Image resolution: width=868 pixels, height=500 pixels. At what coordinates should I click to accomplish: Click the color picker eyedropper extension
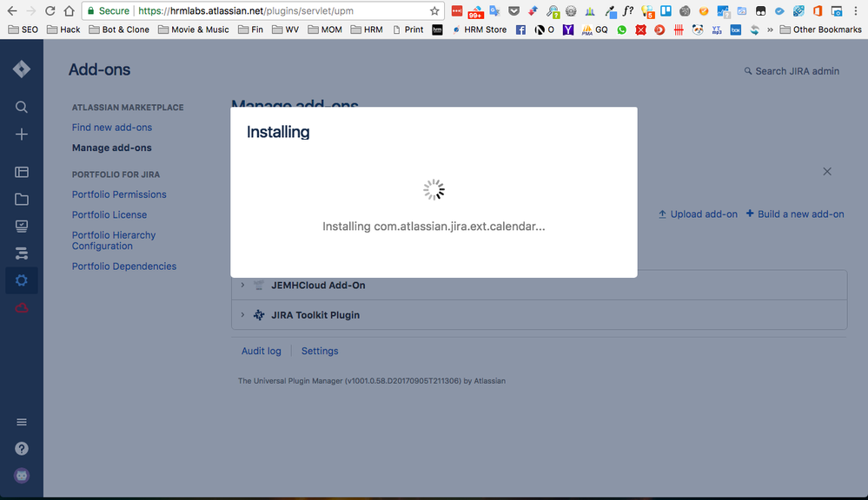pos(609,10)
